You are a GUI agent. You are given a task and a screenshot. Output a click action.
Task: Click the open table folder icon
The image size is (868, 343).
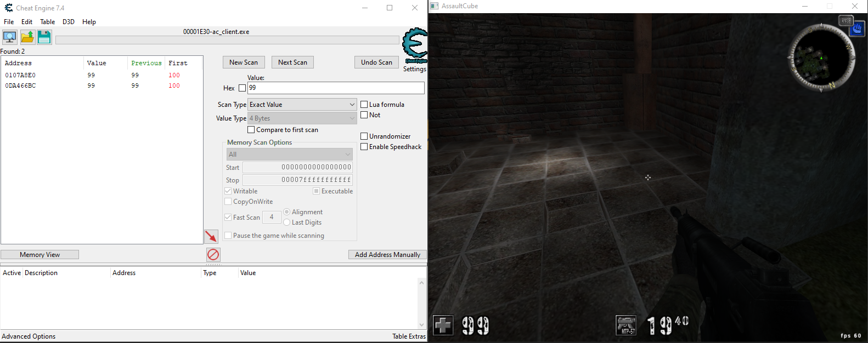27,37
